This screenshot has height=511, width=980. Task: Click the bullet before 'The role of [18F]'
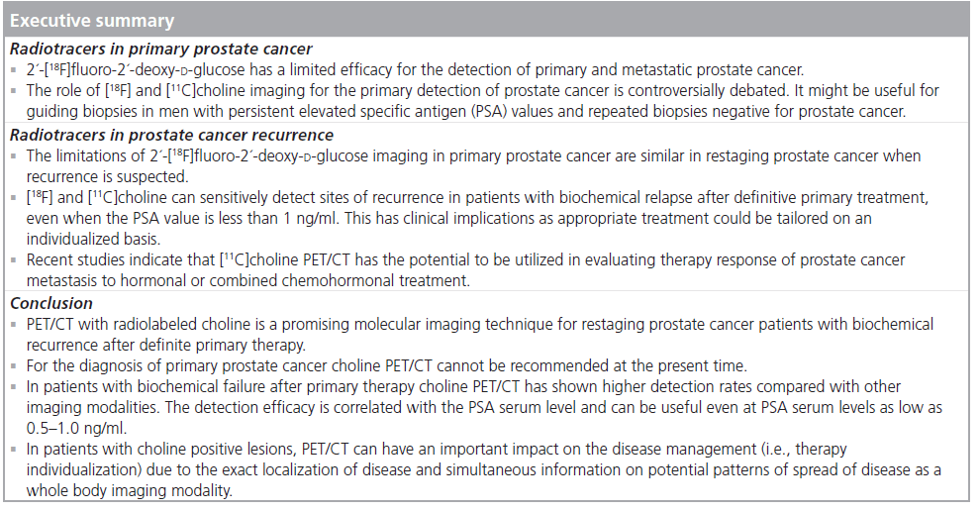point(15,91)
